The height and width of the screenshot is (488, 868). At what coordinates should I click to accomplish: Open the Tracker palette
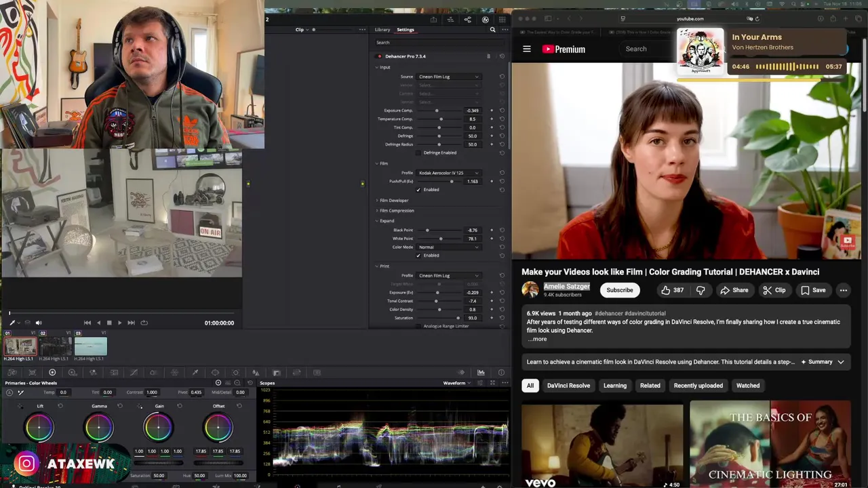235,372
